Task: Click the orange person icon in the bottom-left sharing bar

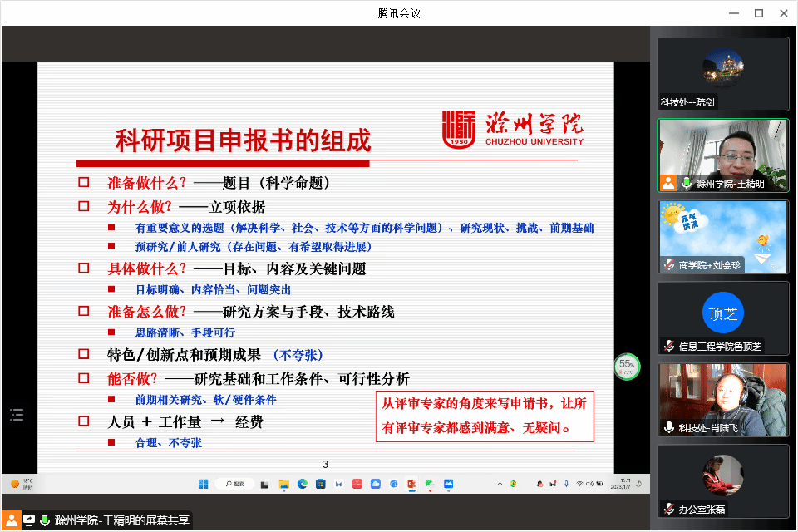Action: 11,520
